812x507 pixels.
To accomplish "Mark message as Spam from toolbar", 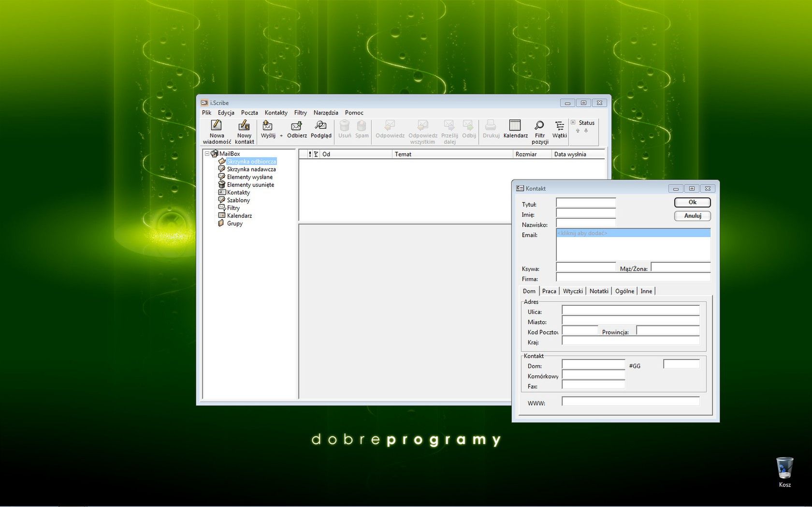I will (x=362, y=129).
